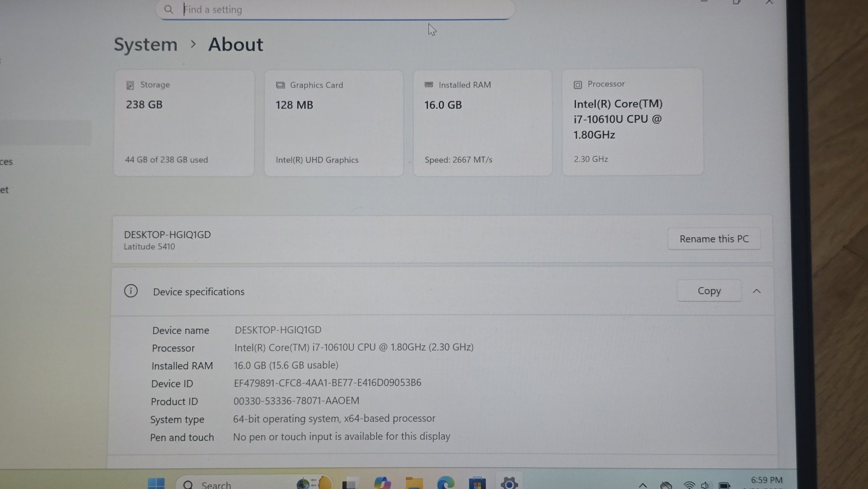Show hidden system tray icons
Viewport: 868px width, 489px height.
[x=643, y=485]
